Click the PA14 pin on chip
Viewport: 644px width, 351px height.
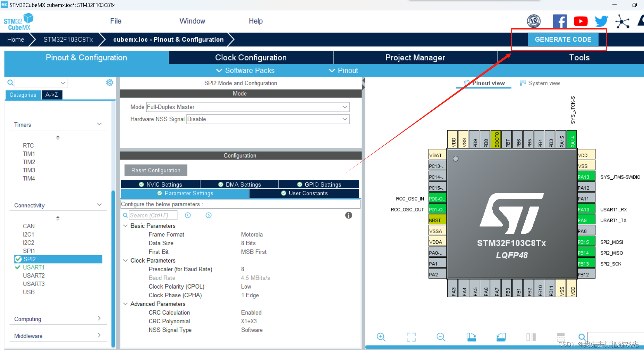(x=571, y=139)
